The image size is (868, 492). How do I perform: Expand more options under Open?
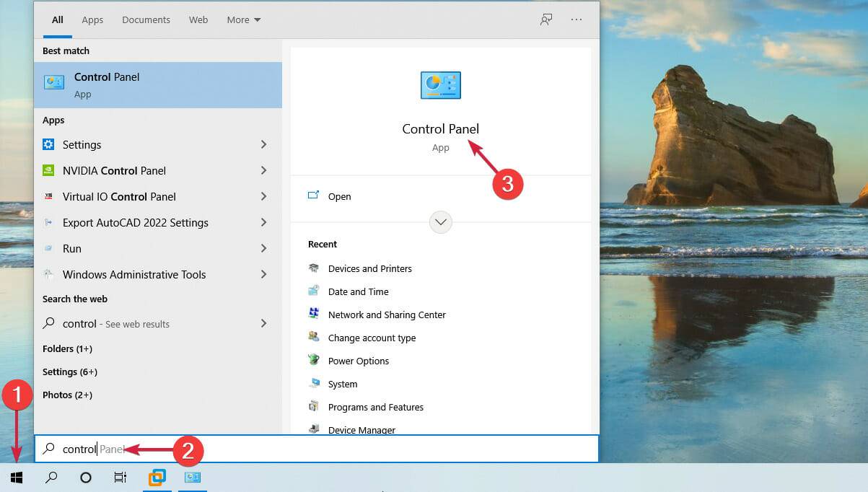[440, 221]
